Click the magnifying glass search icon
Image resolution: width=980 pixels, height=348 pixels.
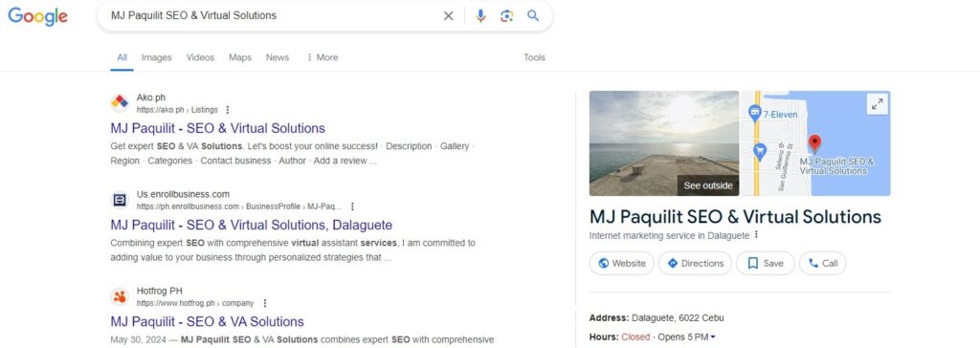tap(533, 15)
